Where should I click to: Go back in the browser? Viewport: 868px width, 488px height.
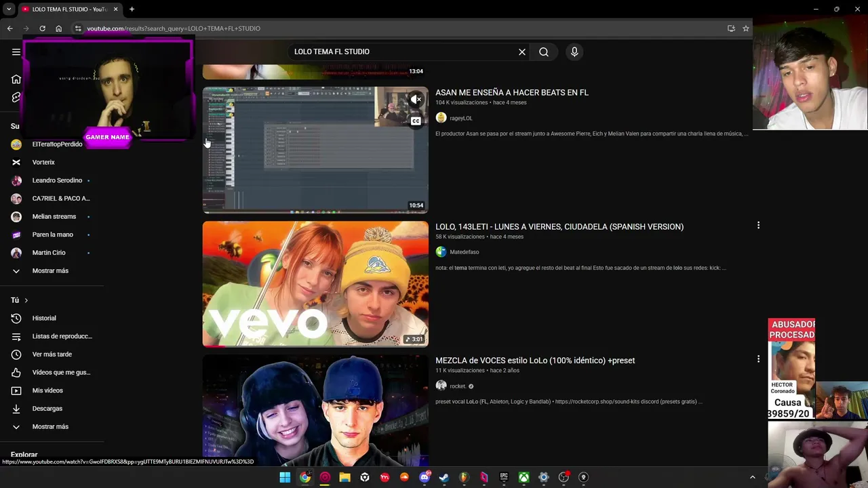[9, 28]
